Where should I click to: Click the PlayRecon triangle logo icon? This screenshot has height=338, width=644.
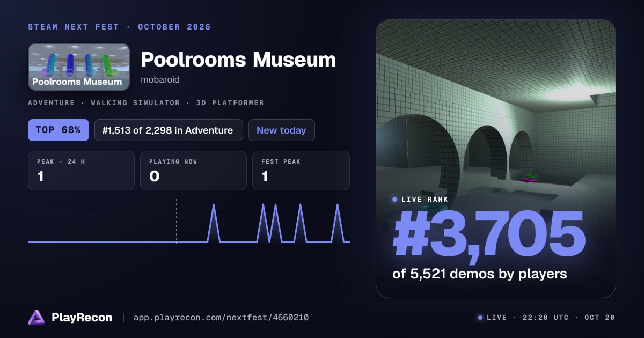pyautogui.click(x=36, y=318)
